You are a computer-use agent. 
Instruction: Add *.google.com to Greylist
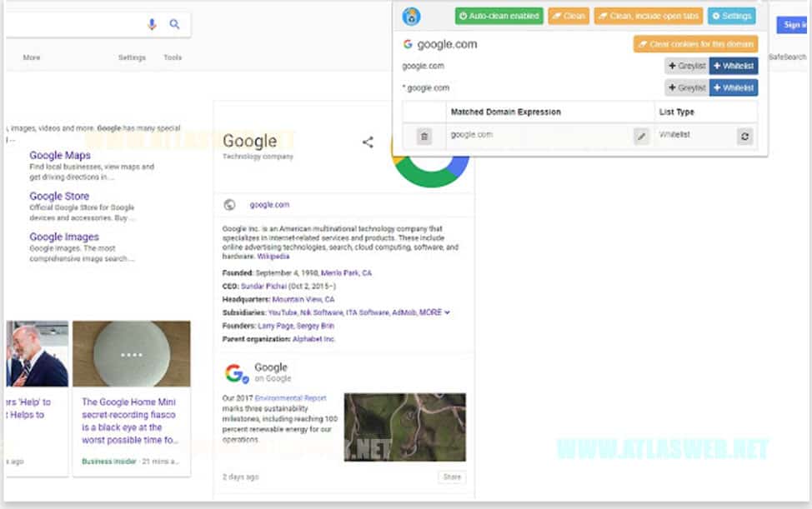[687, 88]
